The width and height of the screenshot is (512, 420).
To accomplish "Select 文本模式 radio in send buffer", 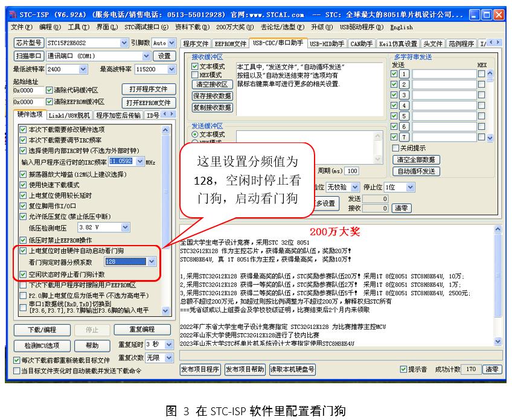I will pos(195,135).
